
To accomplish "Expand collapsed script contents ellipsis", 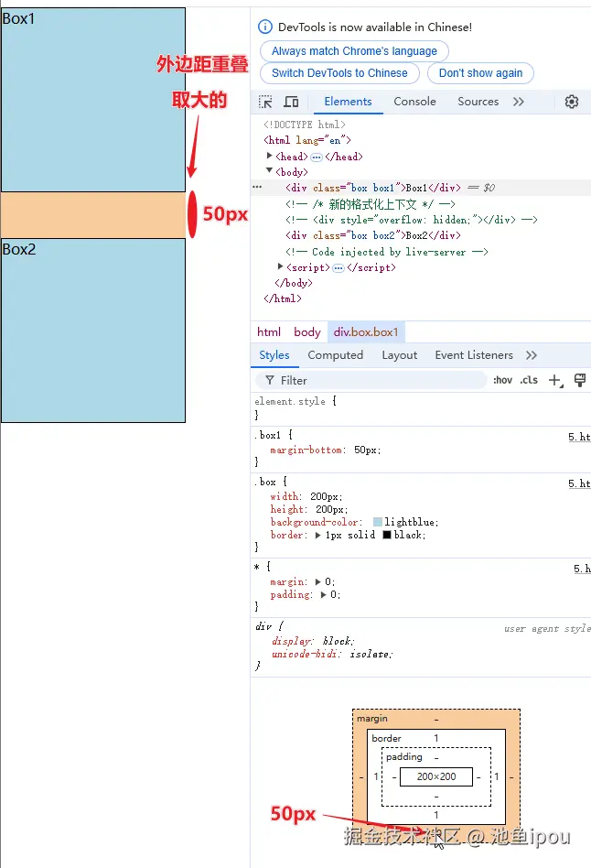I will tap(338, 268).
